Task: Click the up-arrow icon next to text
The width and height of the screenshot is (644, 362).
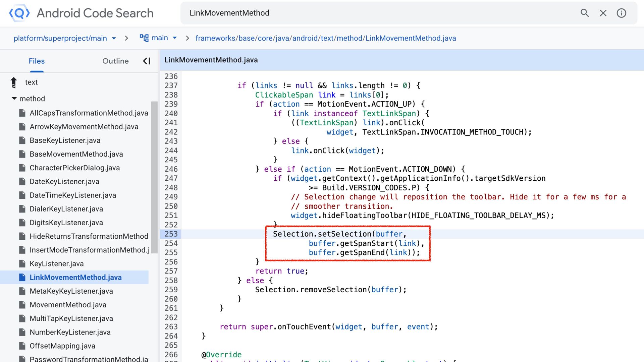Action: [14, 82]
